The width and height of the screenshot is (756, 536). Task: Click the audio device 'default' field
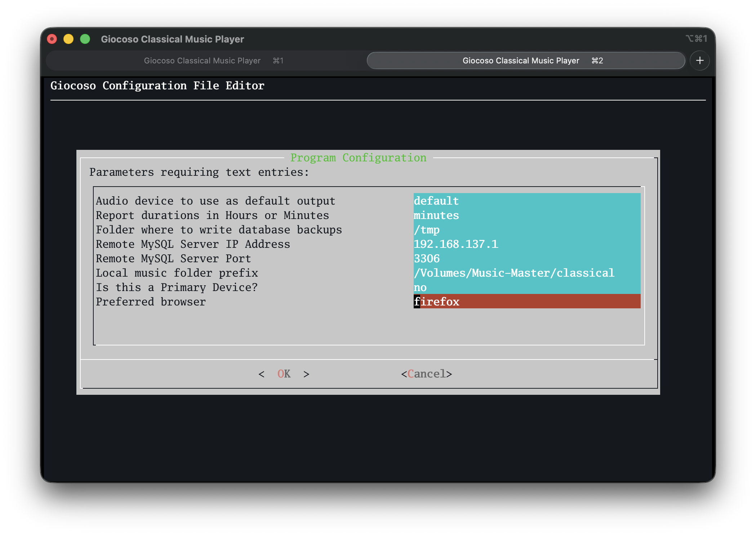[526, 201]
